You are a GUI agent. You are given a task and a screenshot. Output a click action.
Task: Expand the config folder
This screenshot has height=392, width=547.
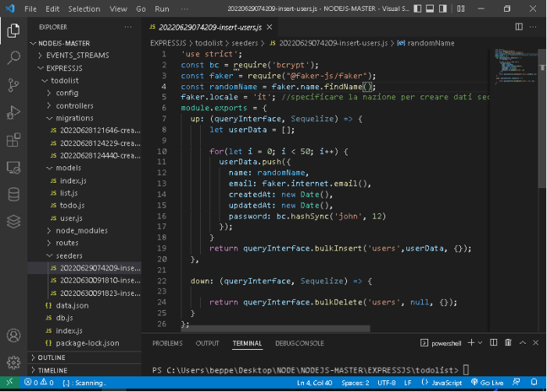coord(84,93)
